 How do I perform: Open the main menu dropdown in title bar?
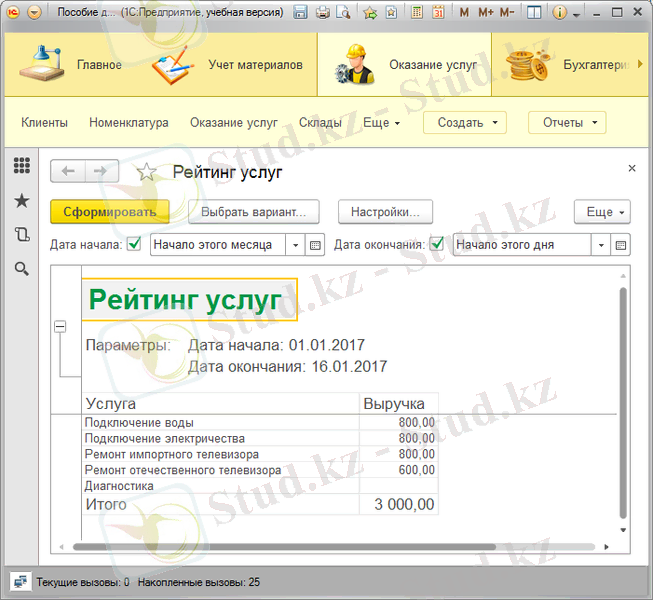point(35,12)
